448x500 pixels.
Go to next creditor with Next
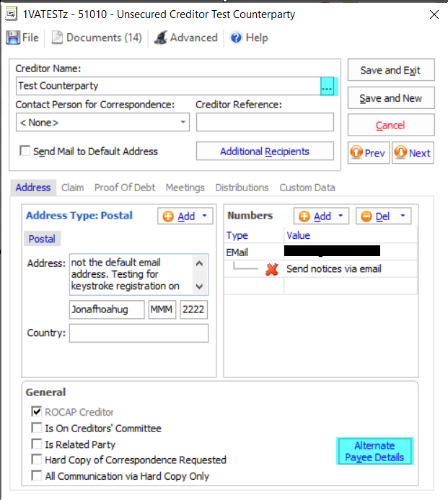(x=413, y=153)
